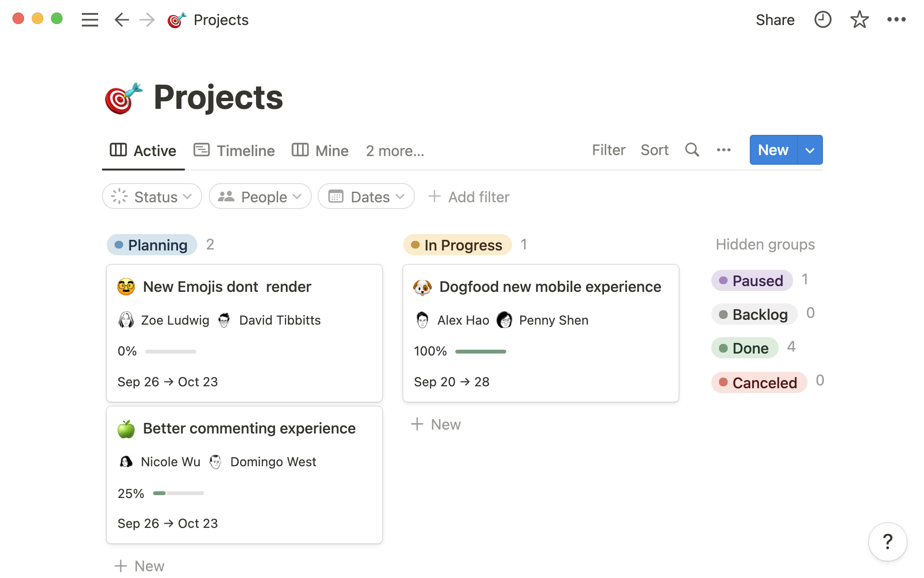Expand the Status filter dropdown

point(152,197)
